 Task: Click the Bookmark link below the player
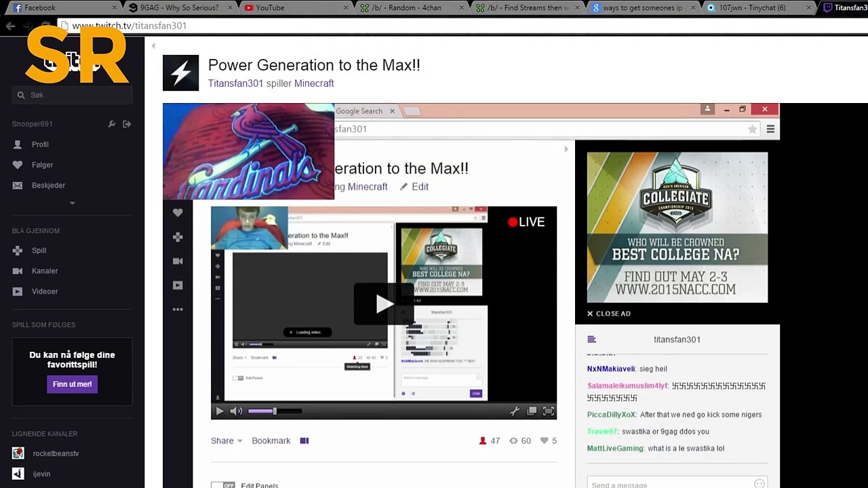(271, 441)
